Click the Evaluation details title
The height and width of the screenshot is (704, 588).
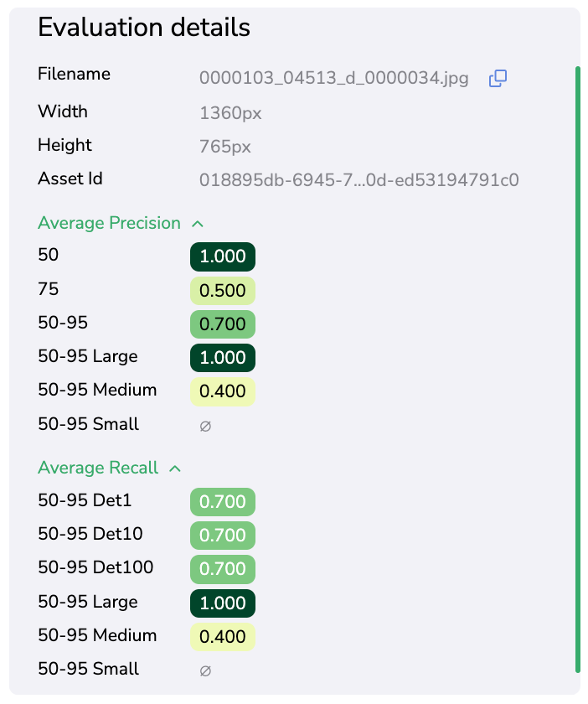[143, 28]
